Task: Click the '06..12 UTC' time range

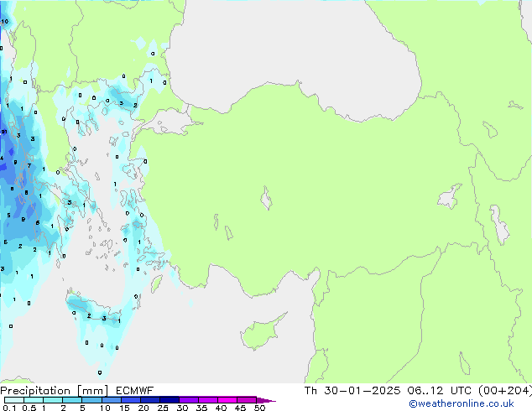Action: (440, 391)
